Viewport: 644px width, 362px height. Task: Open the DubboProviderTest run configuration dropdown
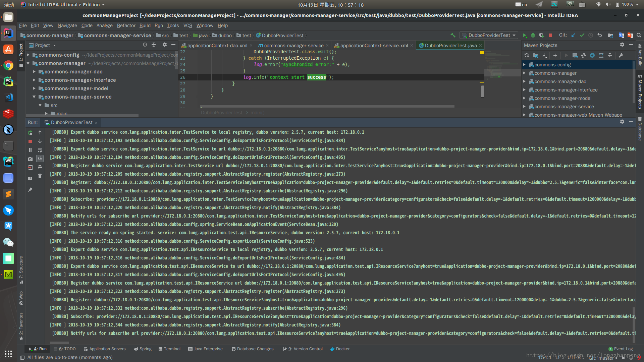coord(489,35)
